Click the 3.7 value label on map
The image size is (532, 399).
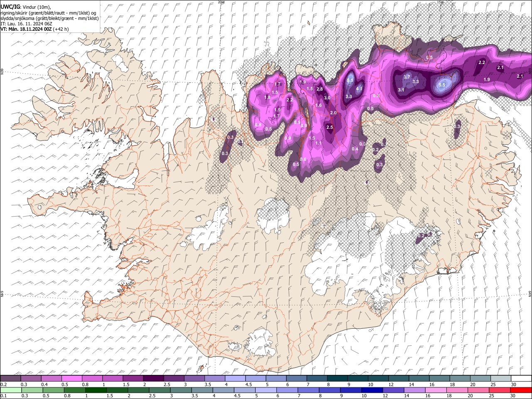coord(407,77)
